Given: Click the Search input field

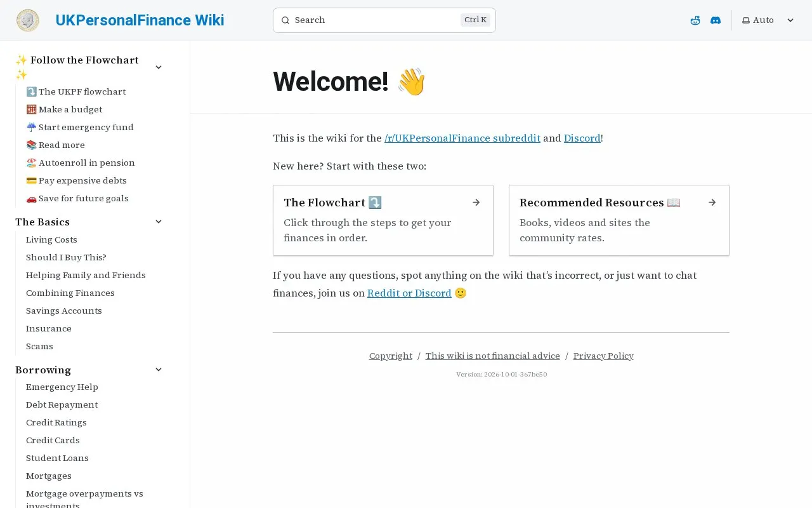Looking at the screenshot, I should (x=384, y=20).
